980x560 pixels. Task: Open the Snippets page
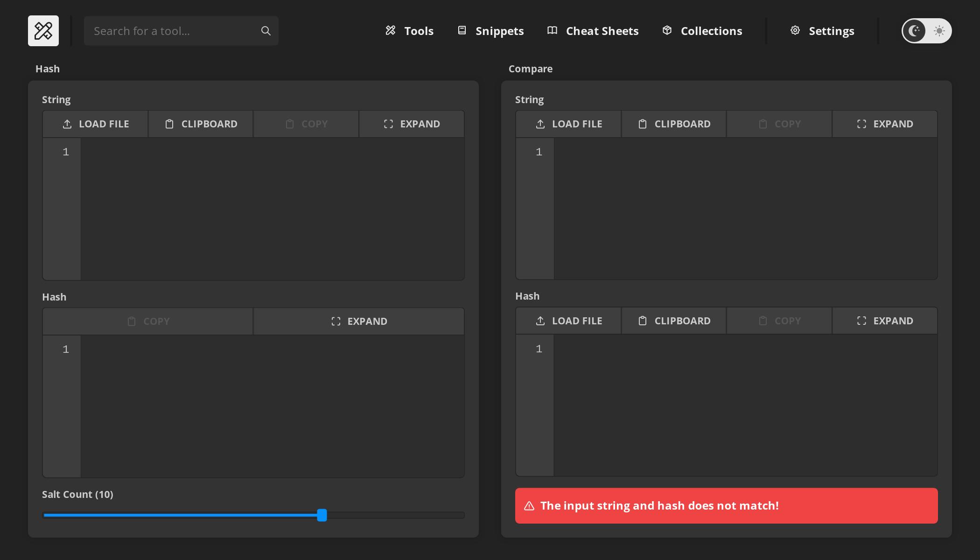point(490,31)
